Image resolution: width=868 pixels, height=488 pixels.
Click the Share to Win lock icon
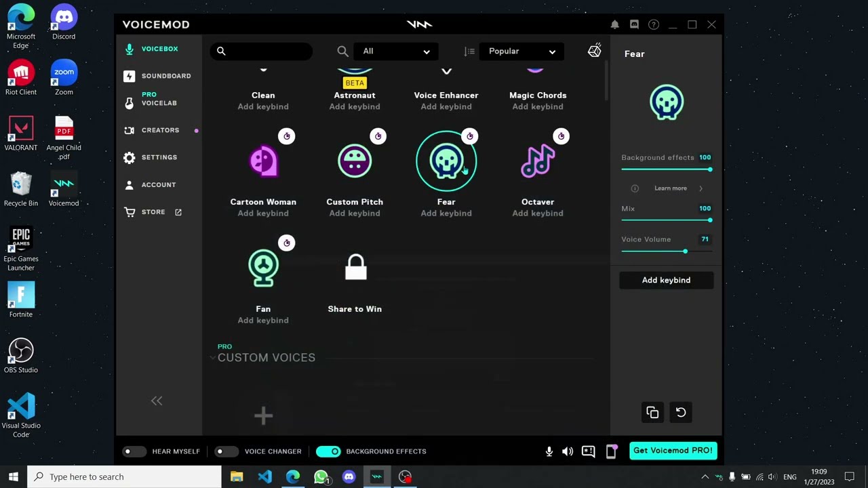[355, 267]
